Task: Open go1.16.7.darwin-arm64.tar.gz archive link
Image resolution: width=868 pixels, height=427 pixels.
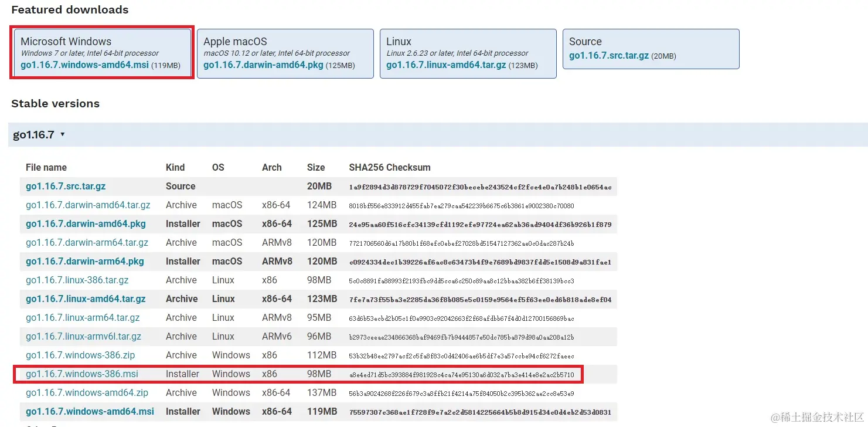Action: pos(87,242)
